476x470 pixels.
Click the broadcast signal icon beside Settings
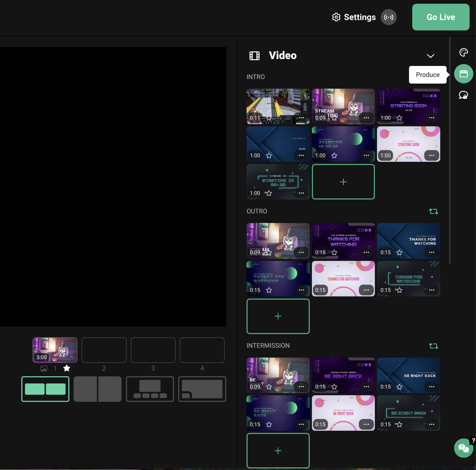pos(389,17)
